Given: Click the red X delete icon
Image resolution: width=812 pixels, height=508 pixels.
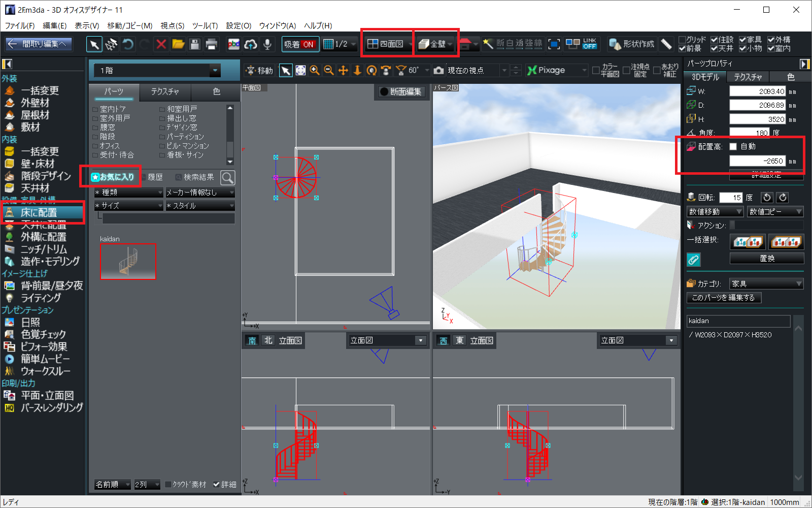Looking at the screenshot, I should click(x=161, y=45).
